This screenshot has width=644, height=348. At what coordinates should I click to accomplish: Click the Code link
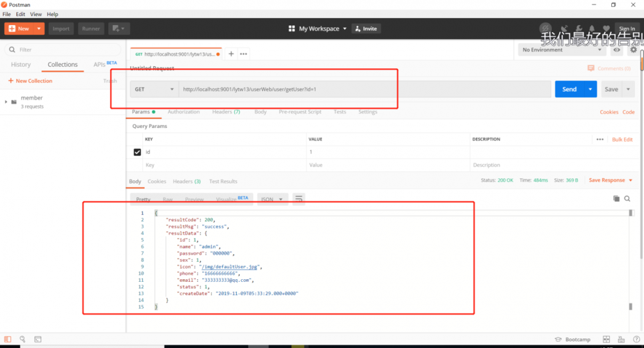[x=629, y=112]
